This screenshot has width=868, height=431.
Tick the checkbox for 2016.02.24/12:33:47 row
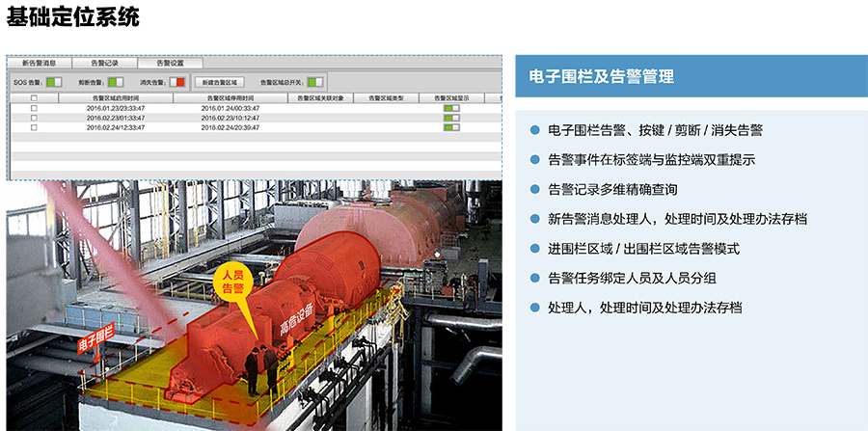(x=34, y=127)
